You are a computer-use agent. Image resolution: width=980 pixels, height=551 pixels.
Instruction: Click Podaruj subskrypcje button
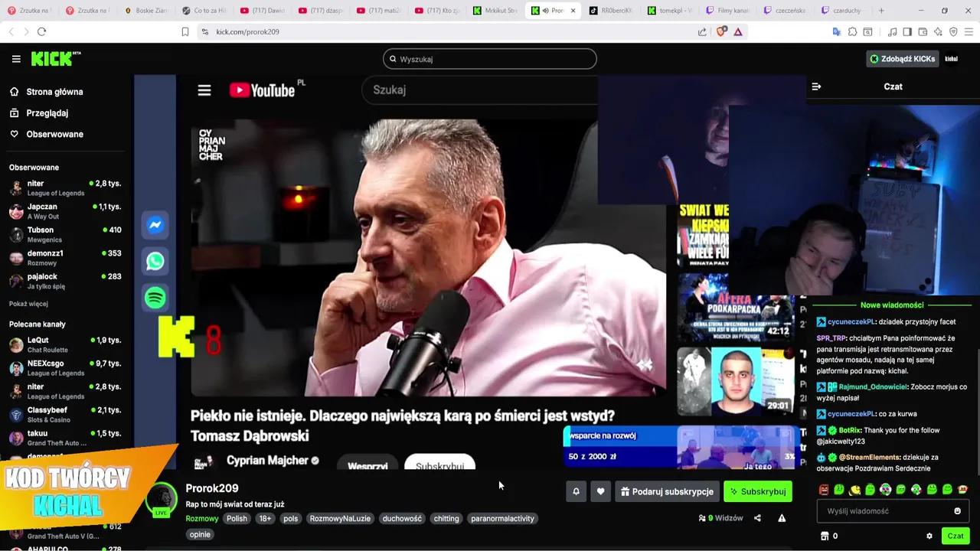click(x=666, y=491)
